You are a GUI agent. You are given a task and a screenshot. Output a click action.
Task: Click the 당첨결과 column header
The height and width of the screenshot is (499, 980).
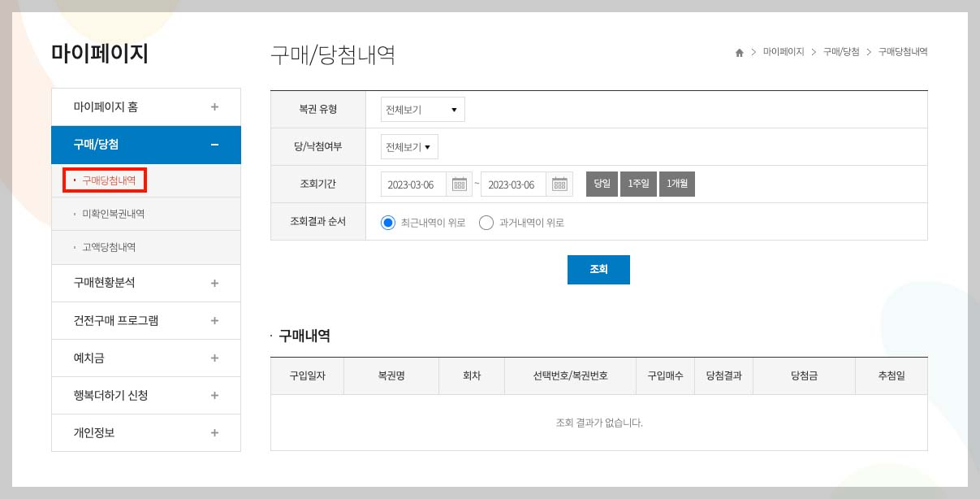pyautogui.click(x=724, y=376)
